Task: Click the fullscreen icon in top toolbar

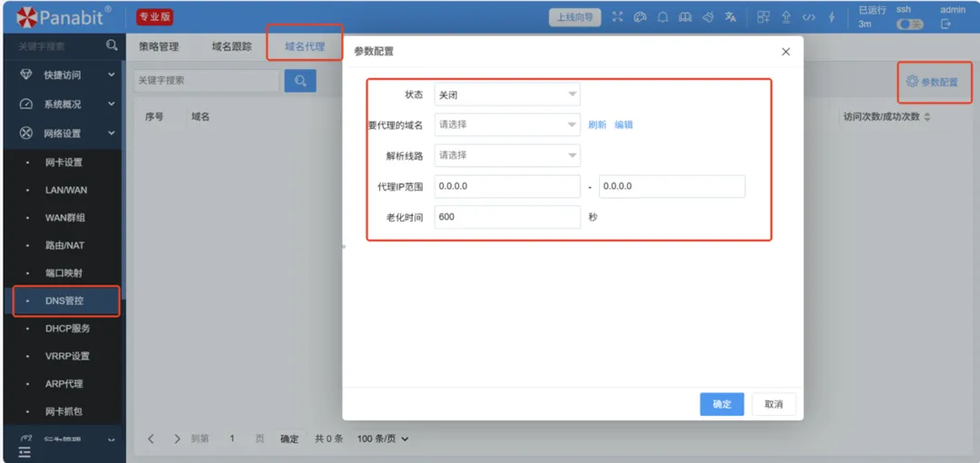Action: [x=618, y=17]
